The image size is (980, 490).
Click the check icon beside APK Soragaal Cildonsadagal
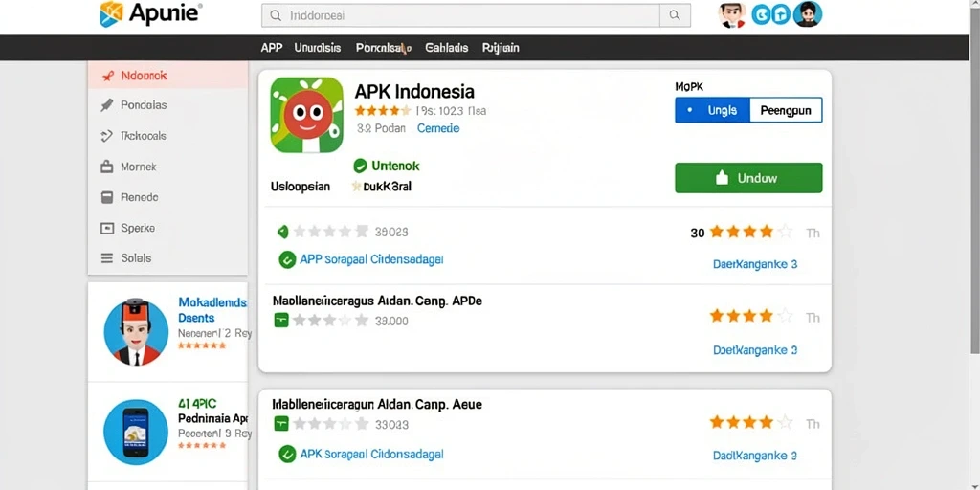pos(287,454)
